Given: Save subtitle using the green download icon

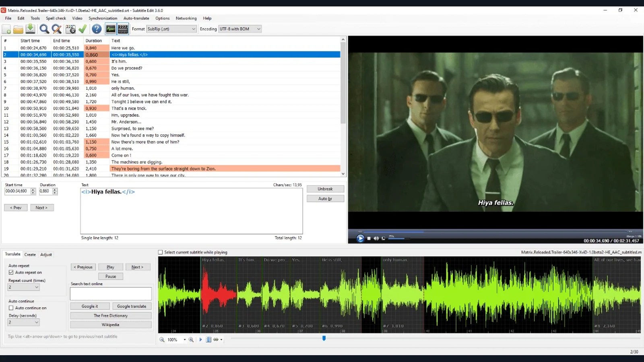Looking at the screenshot, I should tap(30, 29).
